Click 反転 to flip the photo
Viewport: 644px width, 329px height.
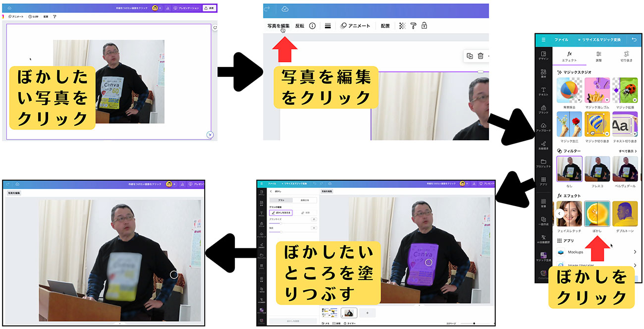click(x=300, y=26)
